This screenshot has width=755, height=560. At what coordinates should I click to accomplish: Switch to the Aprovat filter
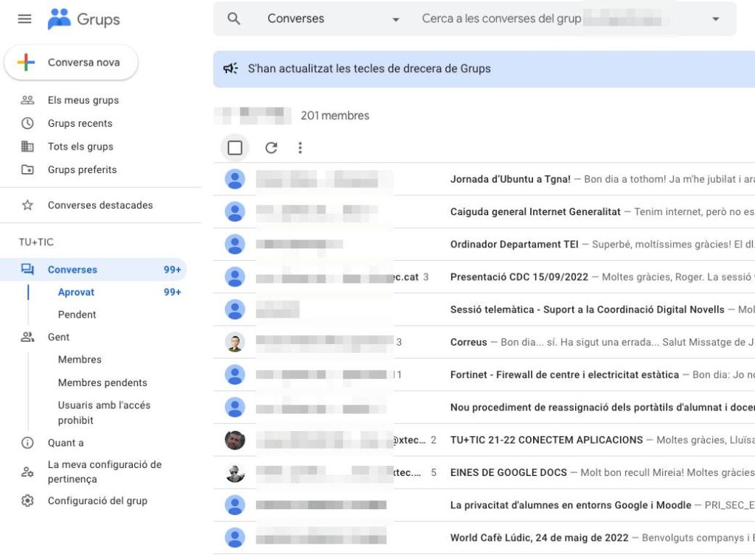click(x=74, y=292)
